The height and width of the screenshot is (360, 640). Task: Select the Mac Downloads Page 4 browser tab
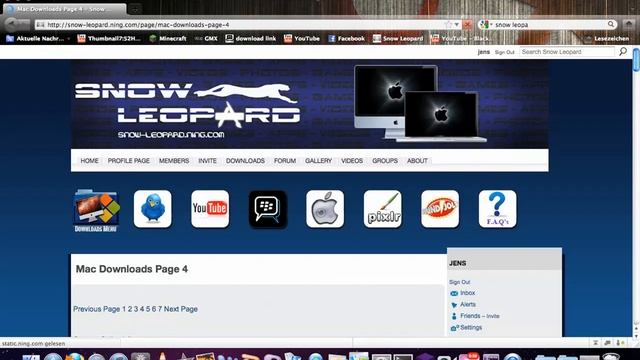coord(64,9)
